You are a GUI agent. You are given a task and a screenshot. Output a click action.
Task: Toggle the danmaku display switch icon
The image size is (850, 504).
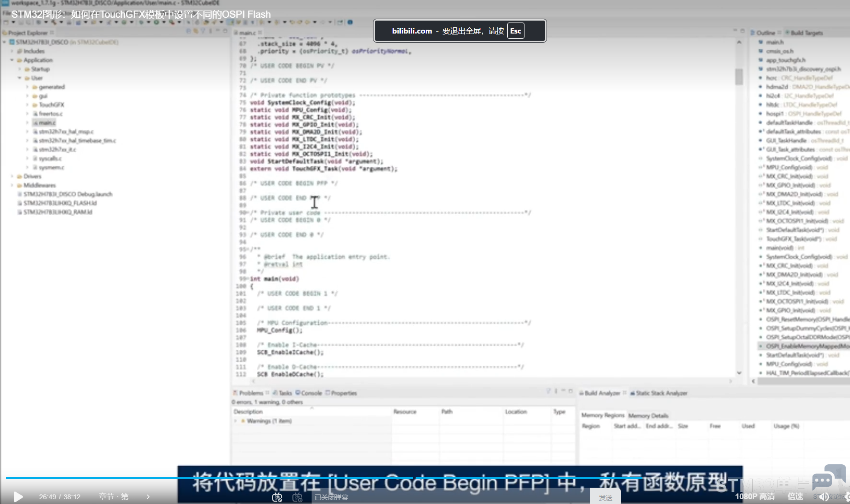click(x=277, y=497)
